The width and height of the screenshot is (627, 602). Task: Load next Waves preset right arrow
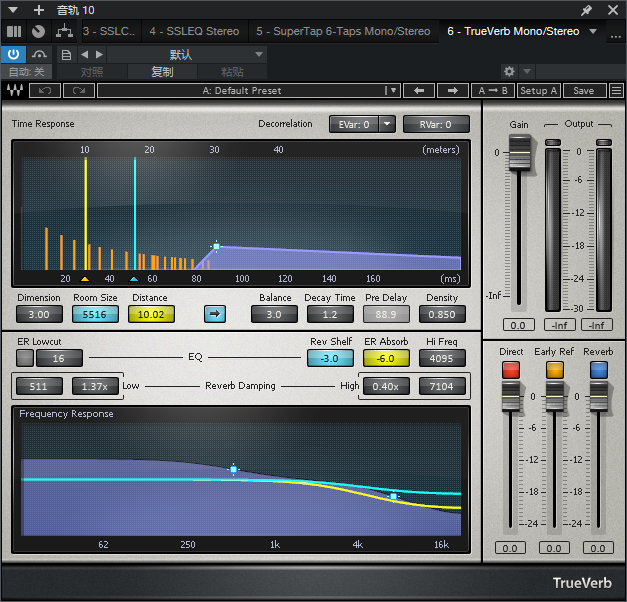tap(453, 91)
